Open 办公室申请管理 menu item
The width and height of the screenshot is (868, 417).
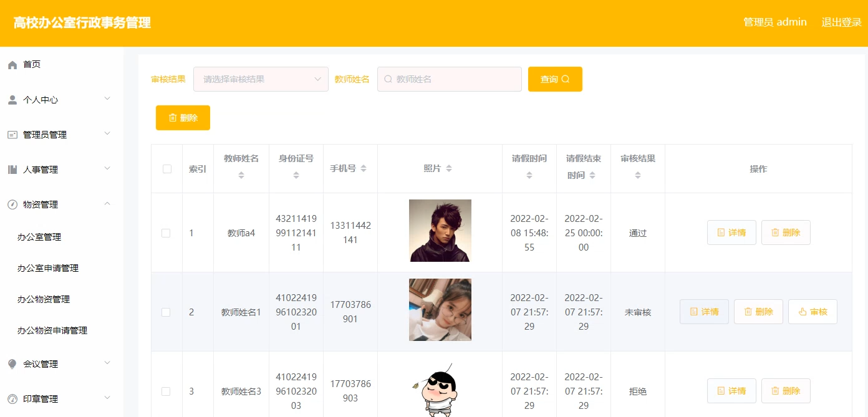48,269
